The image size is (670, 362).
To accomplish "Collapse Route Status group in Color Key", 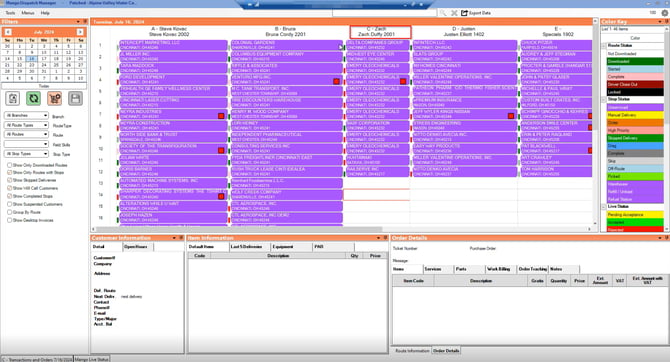I will pyautogui.click(x=604, y=45).
